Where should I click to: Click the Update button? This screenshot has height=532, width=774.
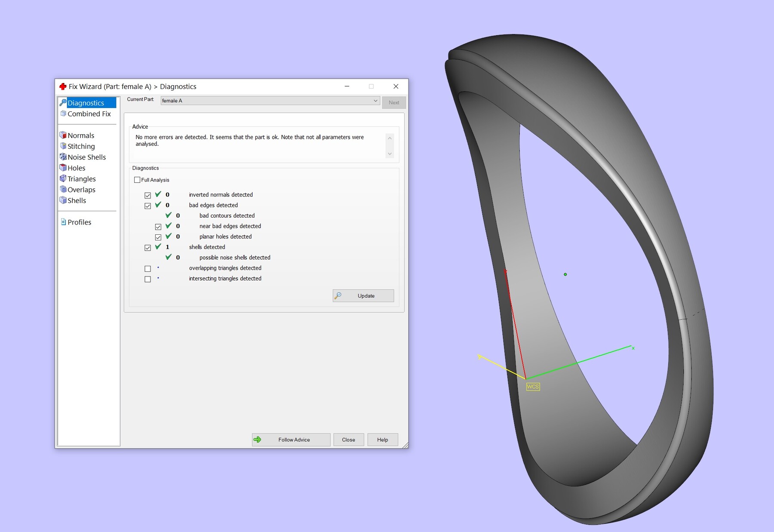point(363,295)
